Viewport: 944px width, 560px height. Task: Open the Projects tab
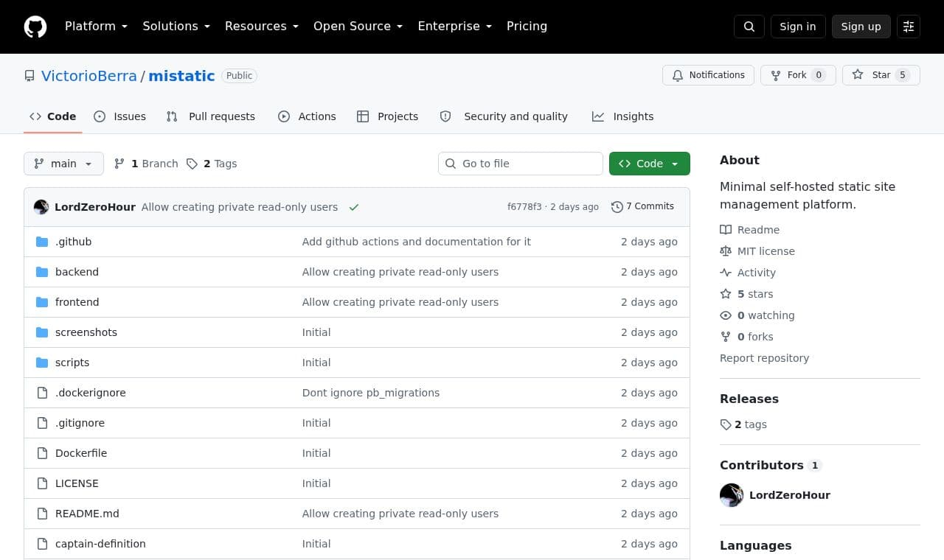(x=388, y=116)
